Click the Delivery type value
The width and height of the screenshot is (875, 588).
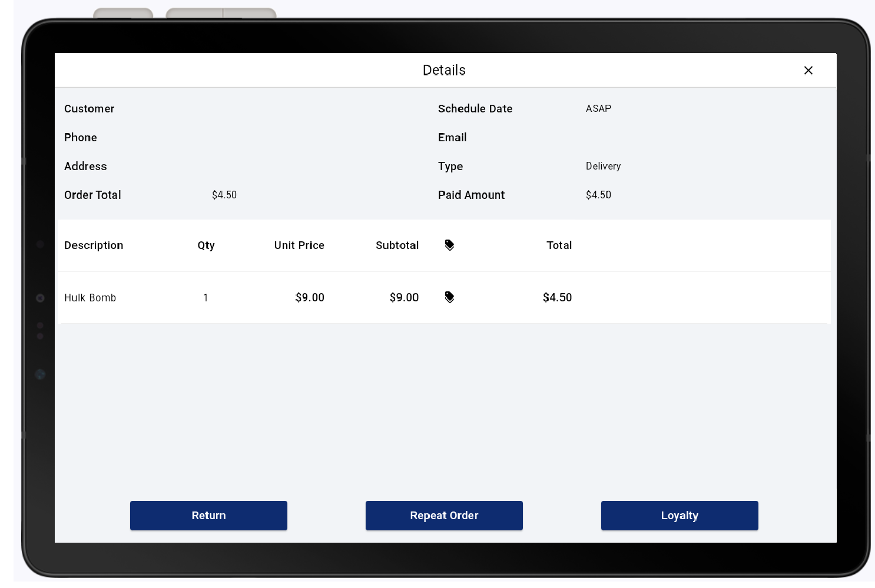(x=603, y=166)
